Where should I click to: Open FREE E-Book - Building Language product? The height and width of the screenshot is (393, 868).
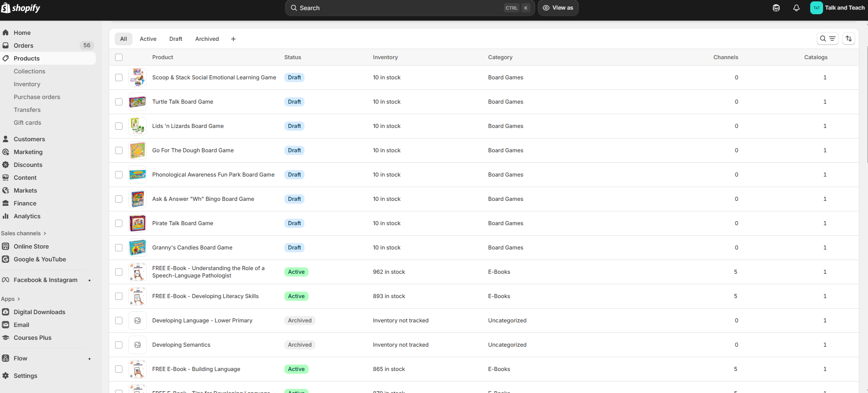point(196,369)
